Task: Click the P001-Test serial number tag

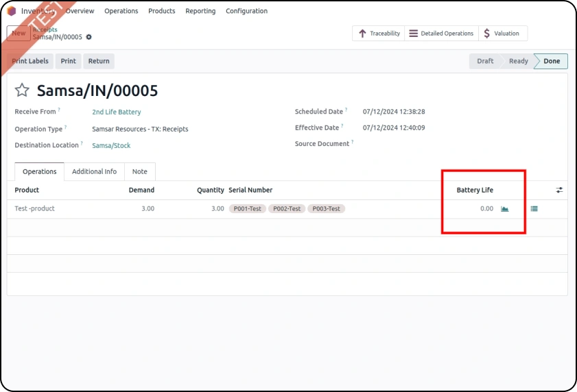Action: (x=247, y=208)
